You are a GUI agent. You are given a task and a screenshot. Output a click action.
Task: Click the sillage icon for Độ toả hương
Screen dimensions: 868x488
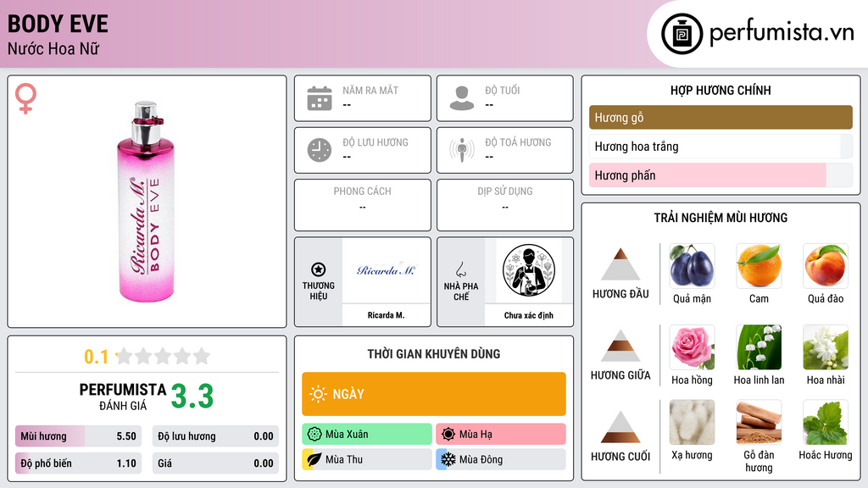[462, 150]
